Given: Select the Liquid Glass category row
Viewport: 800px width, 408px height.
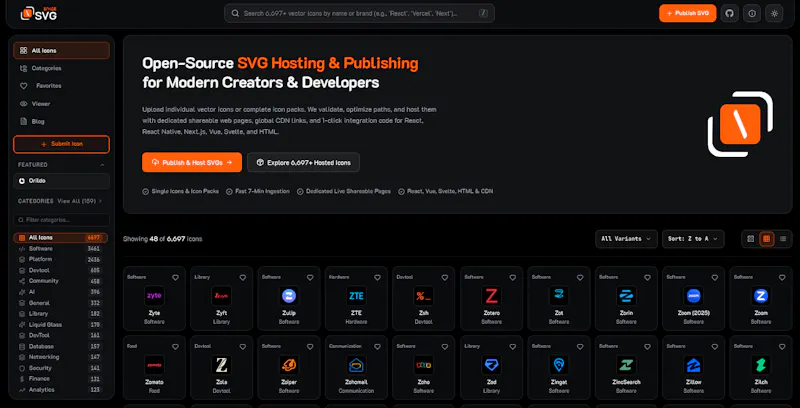Looking at the screenshot, I should pyautogui.click(x=60, y=324).
